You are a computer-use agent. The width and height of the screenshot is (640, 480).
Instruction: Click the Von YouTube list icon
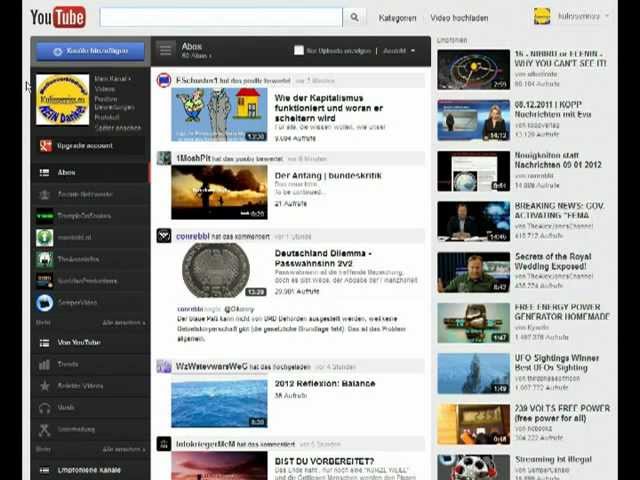(44, 343)
